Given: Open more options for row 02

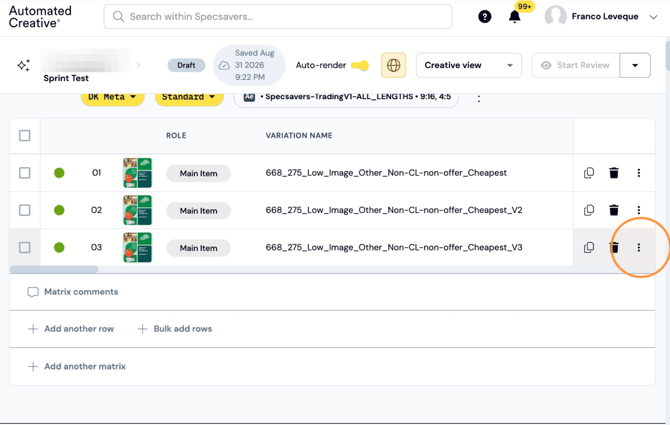Looking at the screenshot, I should tap(639, 210).
